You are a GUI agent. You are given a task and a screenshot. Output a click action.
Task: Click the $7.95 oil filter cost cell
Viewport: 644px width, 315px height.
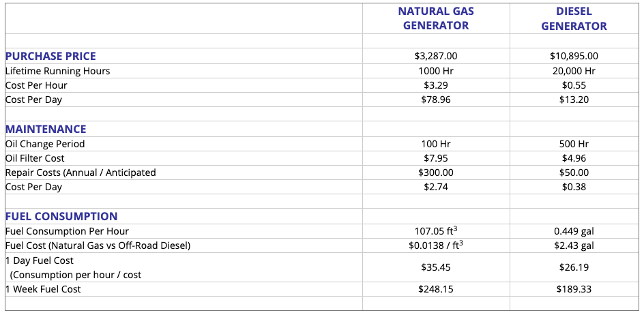tap(436, 158)
